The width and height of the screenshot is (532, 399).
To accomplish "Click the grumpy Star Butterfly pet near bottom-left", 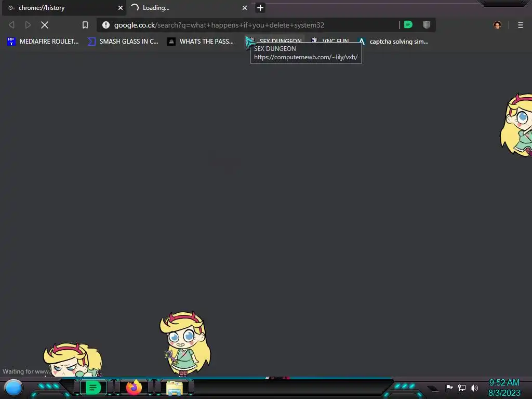I will coord(73,360).
